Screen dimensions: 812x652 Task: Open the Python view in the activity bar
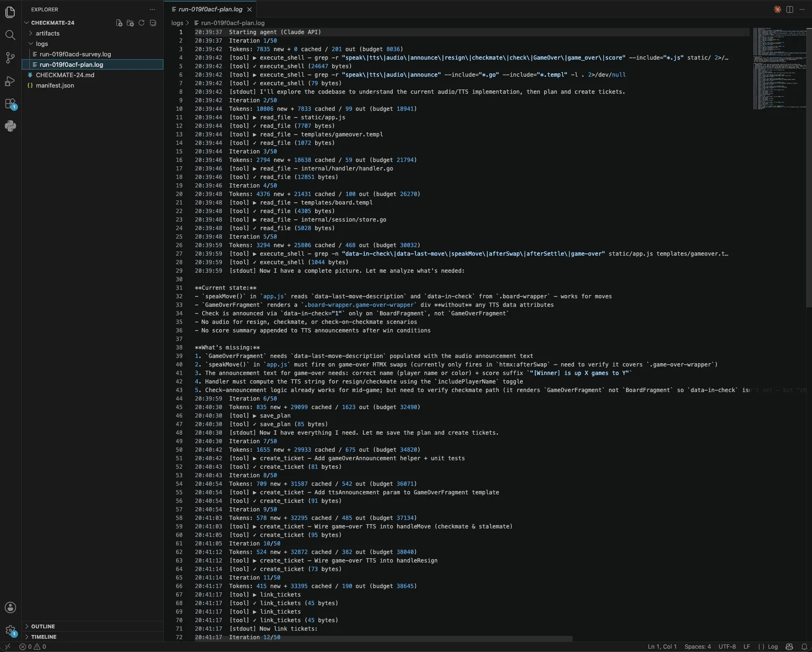pos(10,126)
